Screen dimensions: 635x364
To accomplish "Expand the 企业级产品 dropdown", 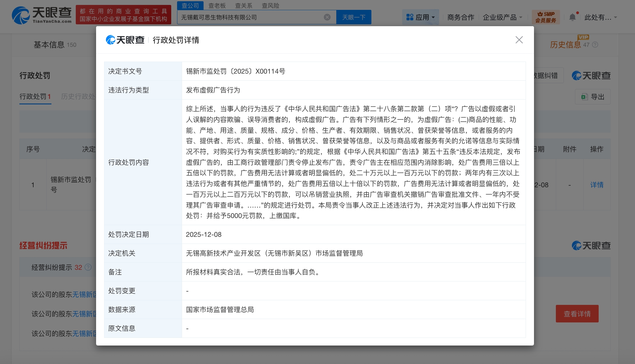I will (502, 17).
